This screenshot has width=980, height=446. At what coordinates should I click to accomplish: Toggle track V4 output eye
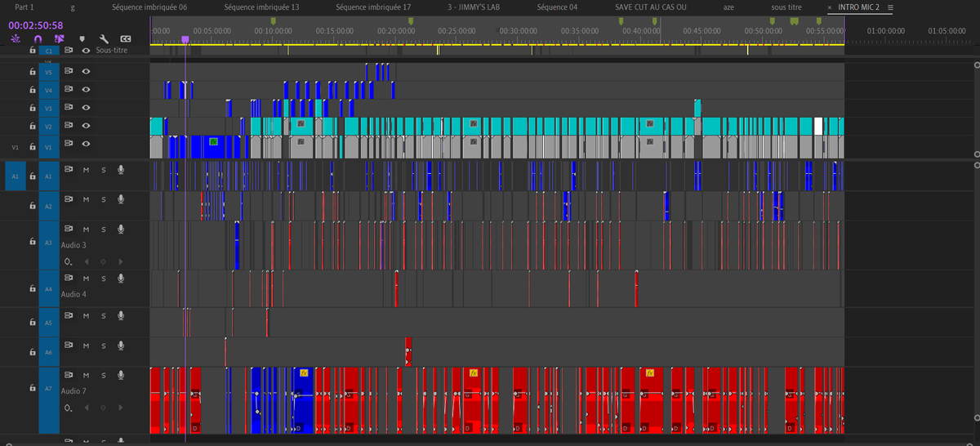86,90
